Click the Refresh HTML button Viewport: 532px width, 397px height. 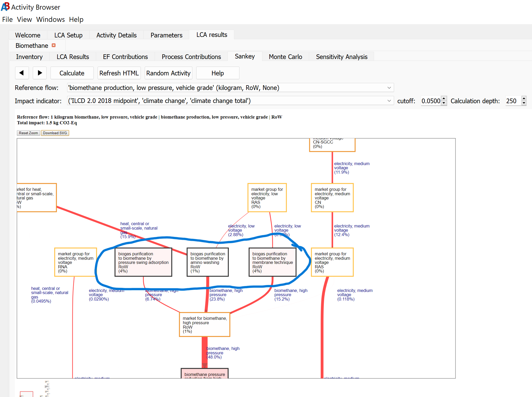tap(119, 73)
